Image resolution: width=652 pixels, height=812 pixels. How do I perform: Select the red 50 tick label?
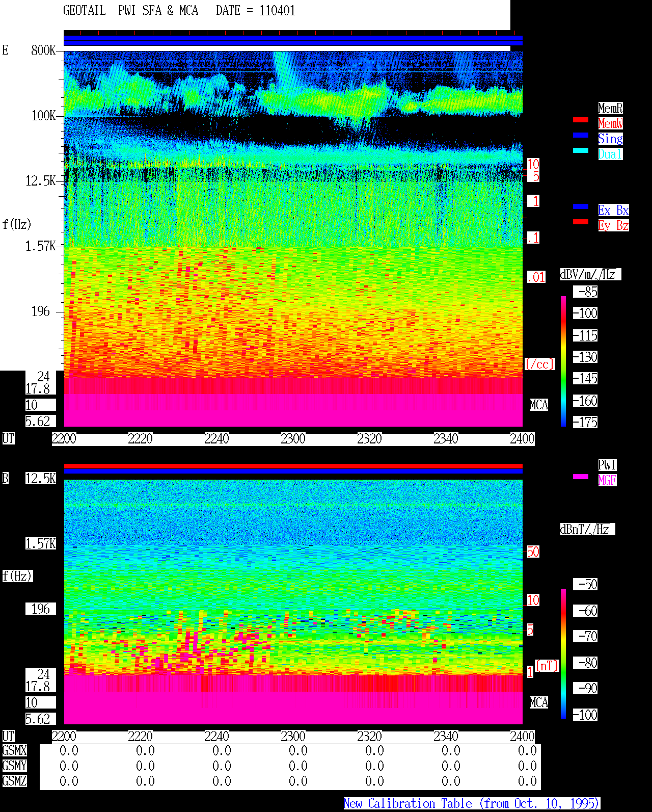(x=533, y=552)
